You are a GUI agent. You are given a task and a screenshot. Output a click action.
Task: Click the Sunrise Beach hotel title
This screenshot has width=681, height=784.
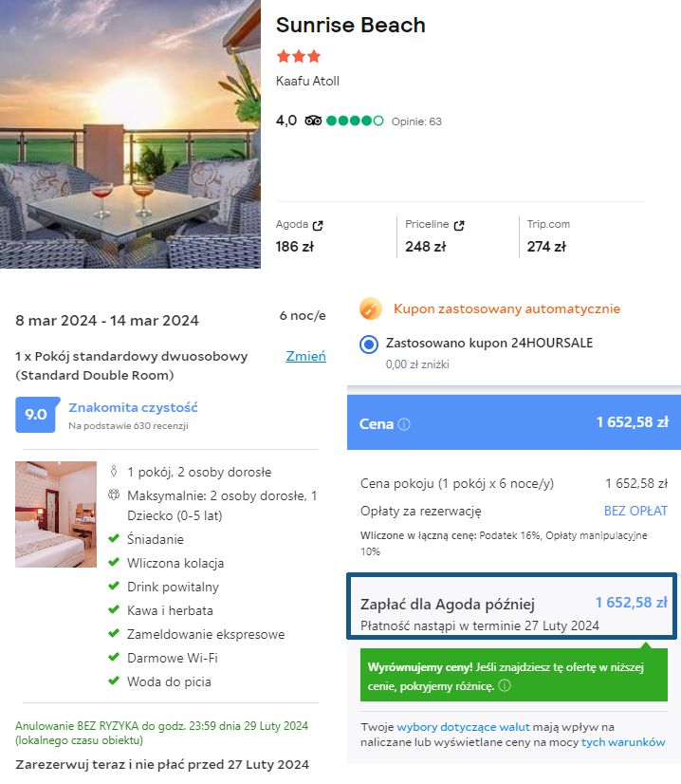click(x=350, y=26)
